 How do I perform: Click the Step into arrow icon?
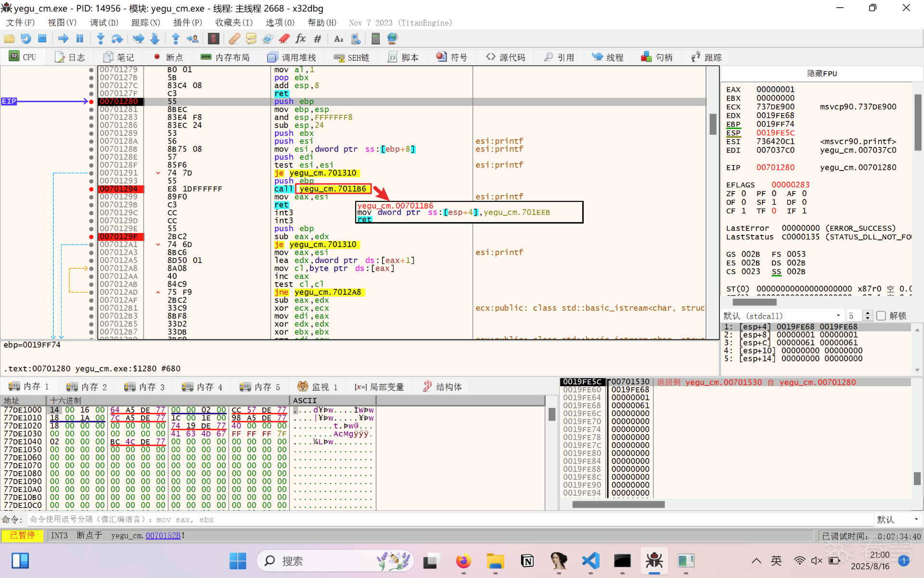[x=101, y=39]
